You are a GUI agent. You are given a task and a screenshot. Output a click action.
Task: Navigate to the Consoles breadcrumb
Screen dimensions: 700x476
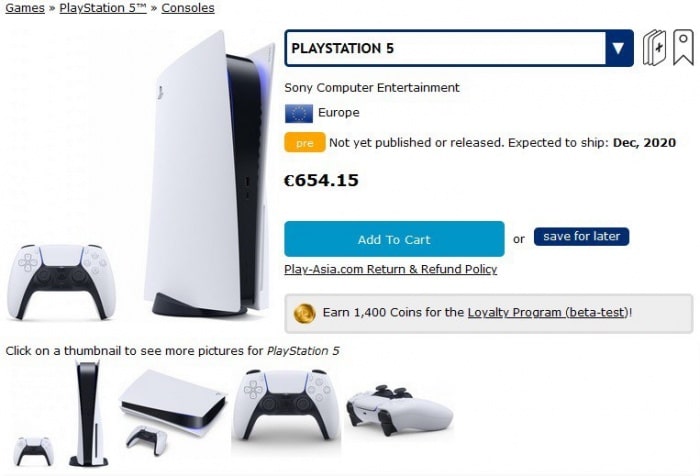coord(188,8)
